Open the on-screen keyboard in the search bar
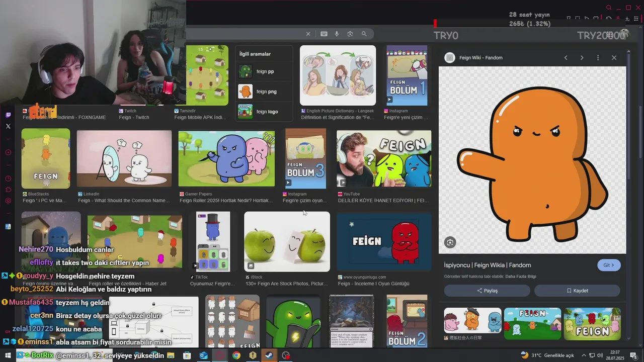The image size is (644, 362). click(x=324, y=34)
